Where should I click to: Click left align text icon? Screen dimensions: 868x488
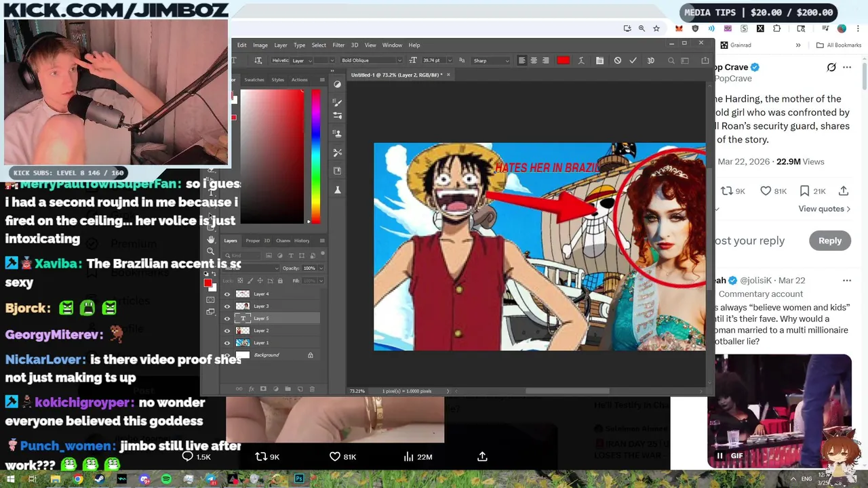521,60
